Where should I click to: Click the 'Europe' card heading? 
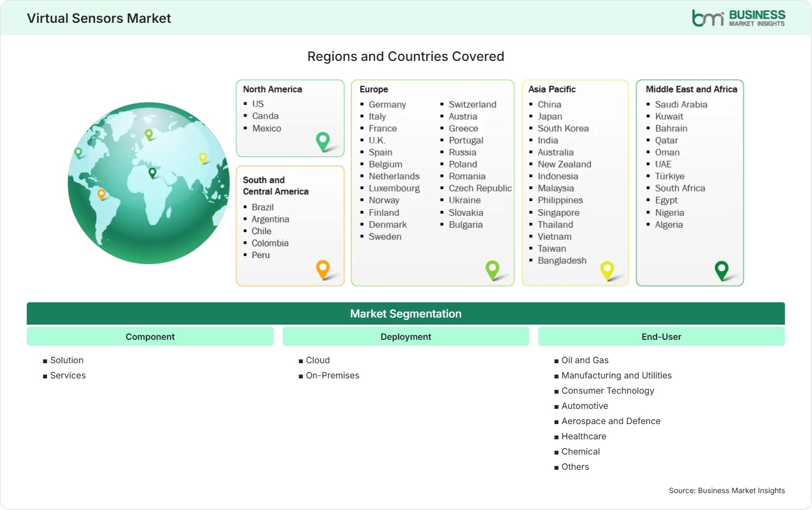coord(374,89)
